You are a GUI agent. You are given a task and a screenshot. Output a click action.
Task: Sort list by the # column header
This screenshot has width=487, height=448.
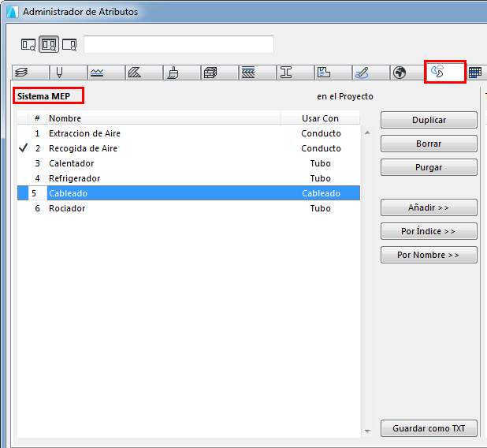pyautogui.click(x=37, y=118)
